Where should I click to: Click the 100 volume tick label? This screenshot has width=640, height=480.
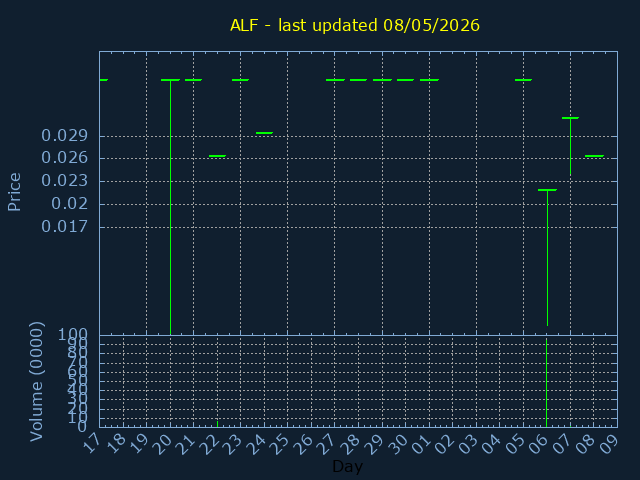coord(73,335)
